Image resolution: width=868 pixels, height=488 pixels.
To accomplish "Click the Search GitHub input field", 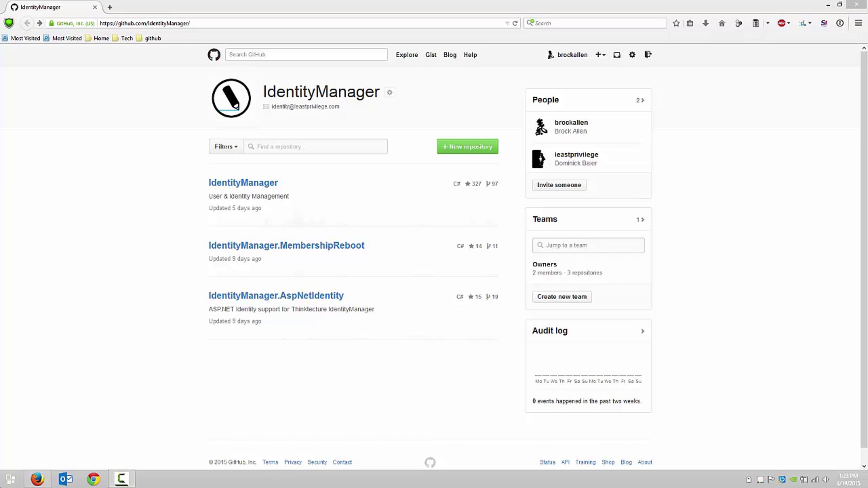I will (x=306, y=55).
